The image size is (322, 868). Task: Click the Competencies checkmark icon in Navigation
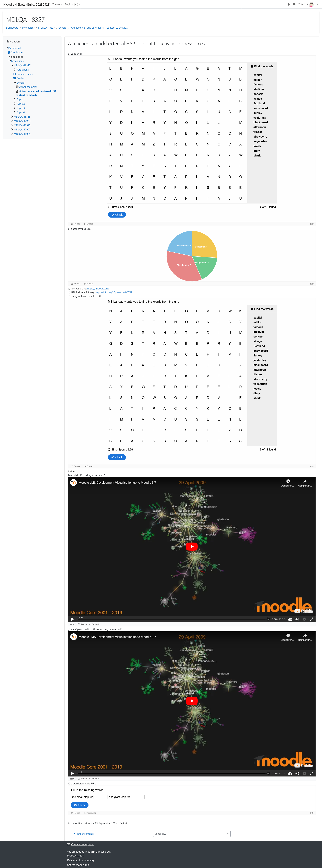click(x=15, y=74)
